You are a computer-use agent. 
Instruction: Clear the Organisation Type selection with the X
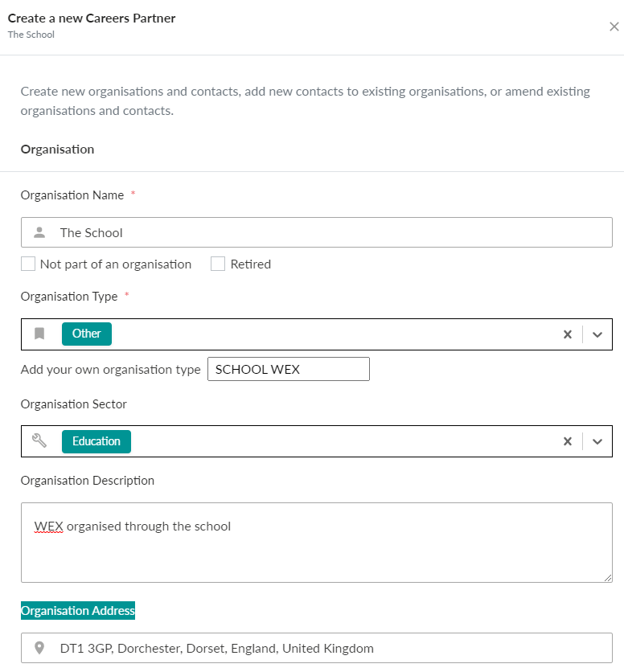[x=567, y=334]
